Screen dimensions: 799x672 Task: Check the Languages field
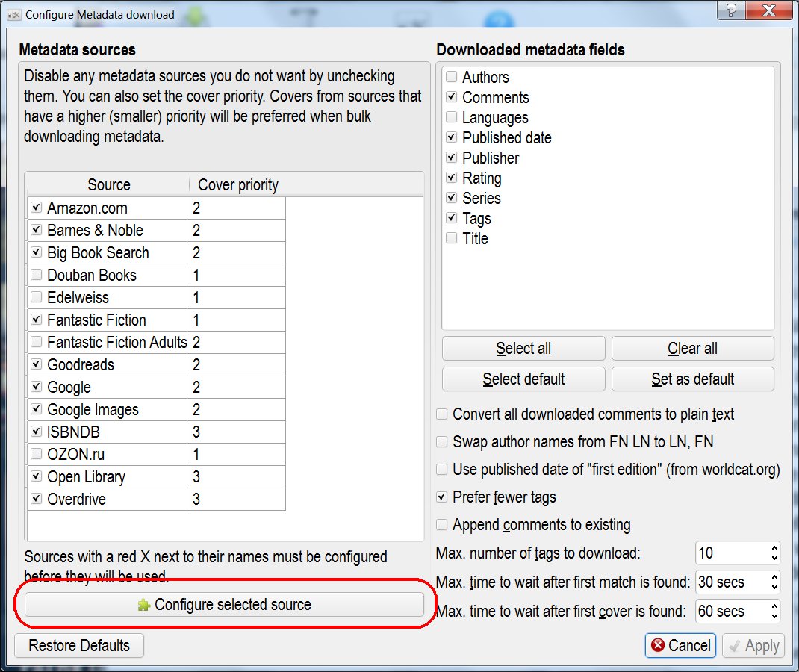point(452,117)
